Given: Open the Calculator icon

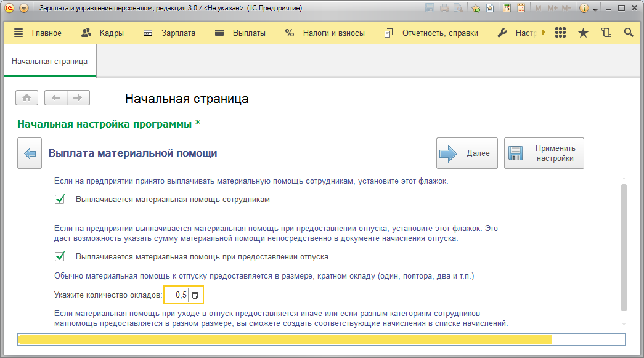Looking at the screenshot, I should (507, 8).
